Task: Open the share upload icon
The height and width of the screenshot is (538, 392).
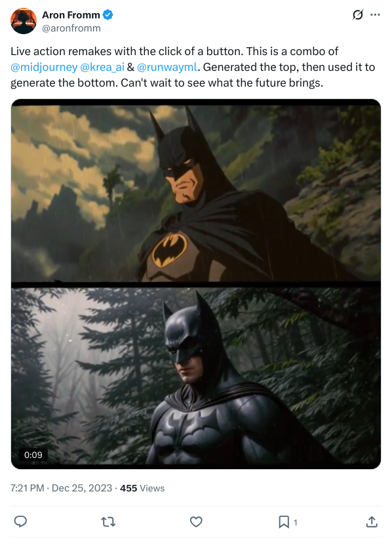Action: pos(372,522)
